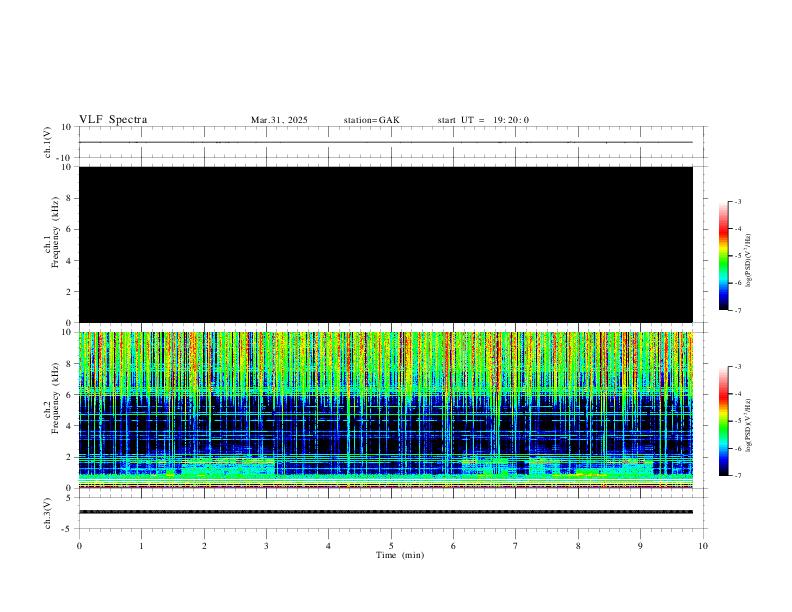Click the 'station=GAK' label
The width and height of the screenshot is (792, 612).
(x=372, y=120)
